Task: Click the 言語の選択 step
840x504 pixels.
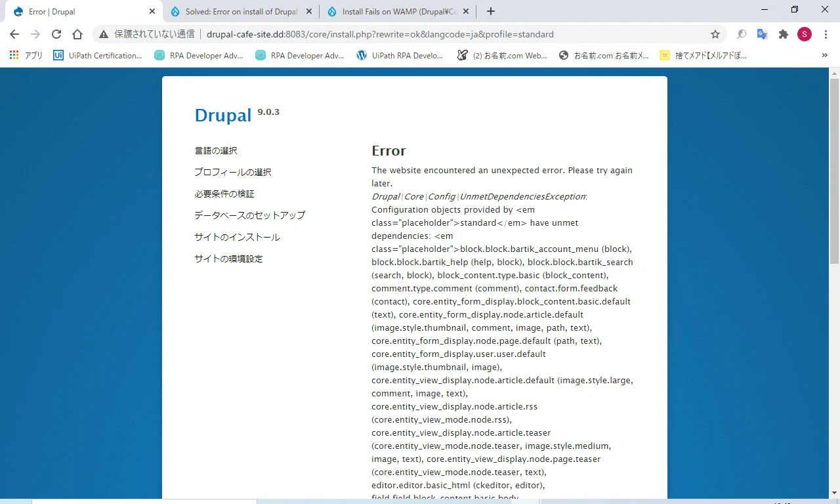Action: pos(216,150)
